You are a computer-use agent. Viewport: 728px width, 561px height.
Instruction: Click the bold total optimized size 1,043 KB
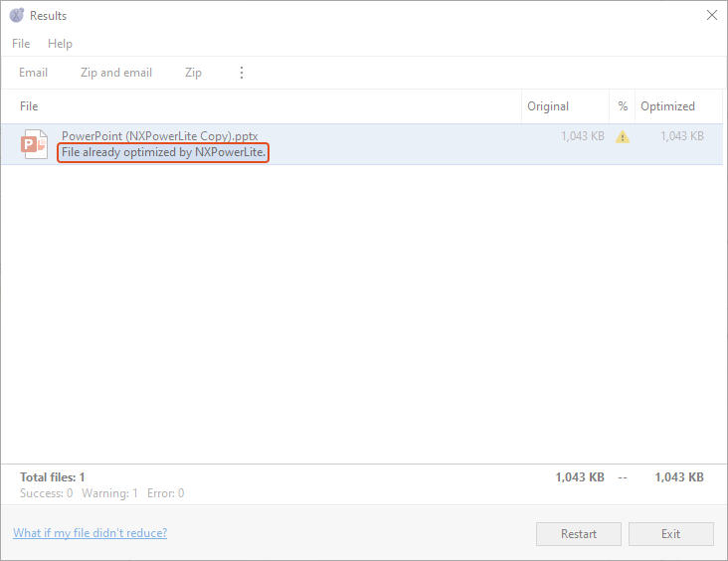[679, 477]
